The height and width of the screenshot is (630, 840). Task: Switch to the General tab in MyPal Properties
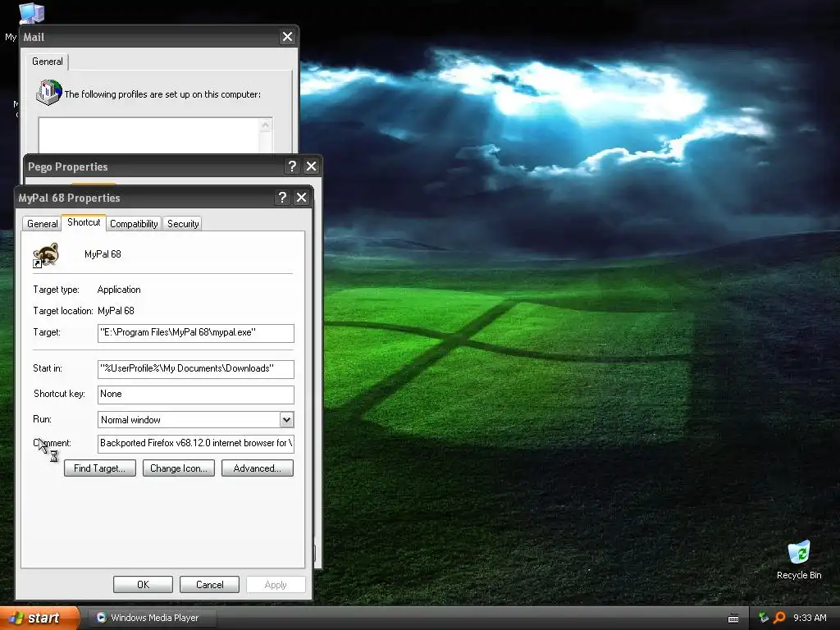point(43,224)
